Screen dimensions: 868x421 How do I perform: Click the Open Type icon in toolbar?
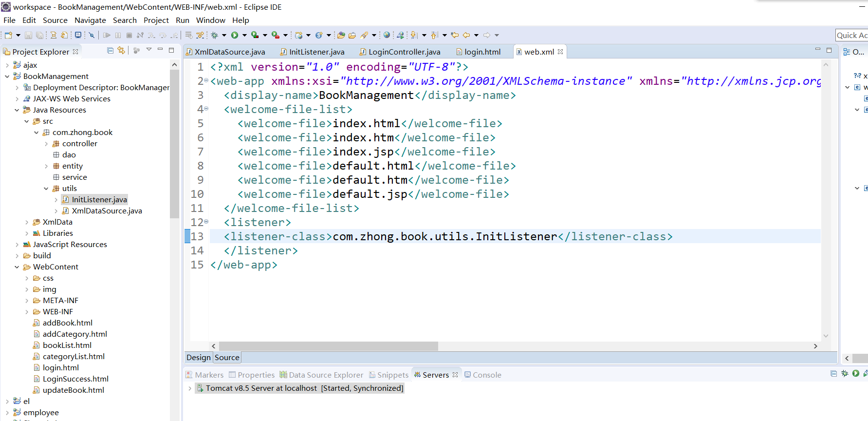pyautogui.click(x=341, y=35)
